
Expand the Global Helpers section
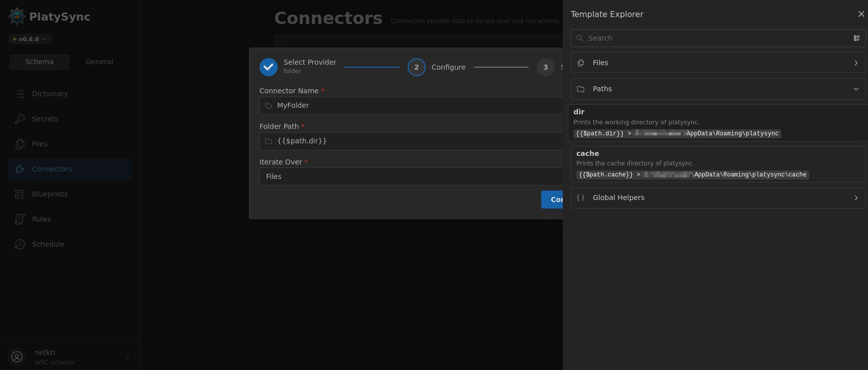pos(718,198)
